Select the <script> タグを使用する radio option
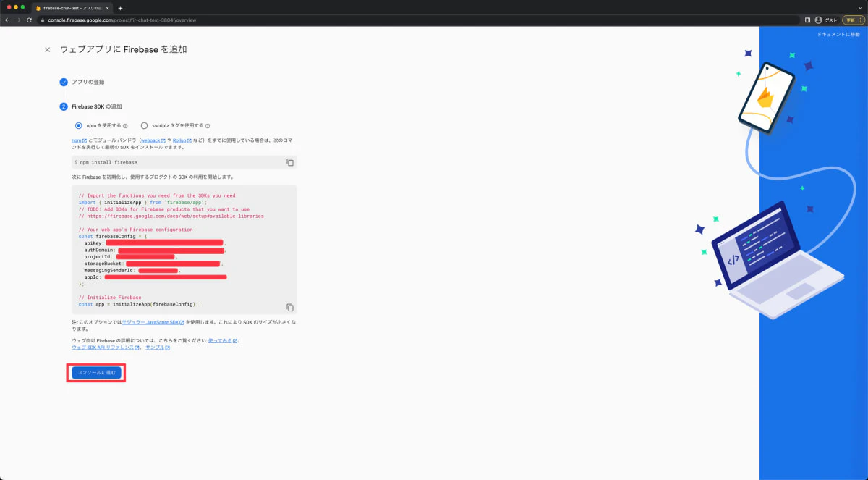The image size is (868, 480). coord(144,125)
